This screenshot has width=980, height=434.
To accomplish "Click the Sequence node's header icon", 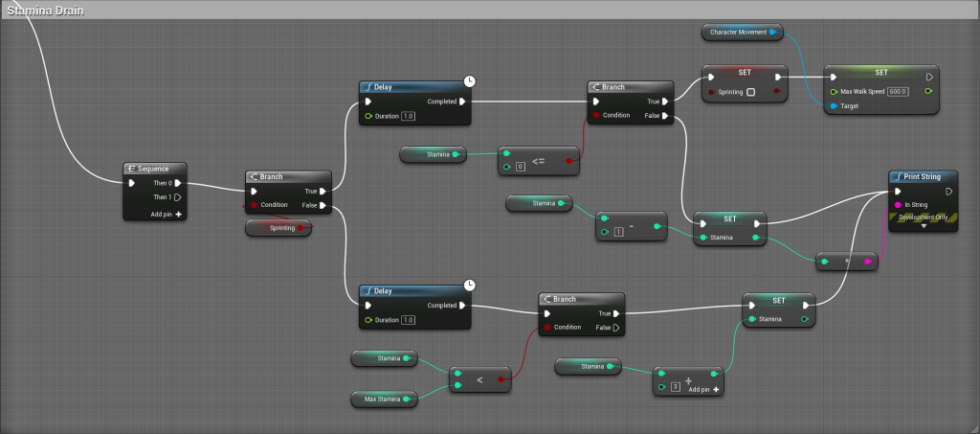I will (x=132, y=169).
